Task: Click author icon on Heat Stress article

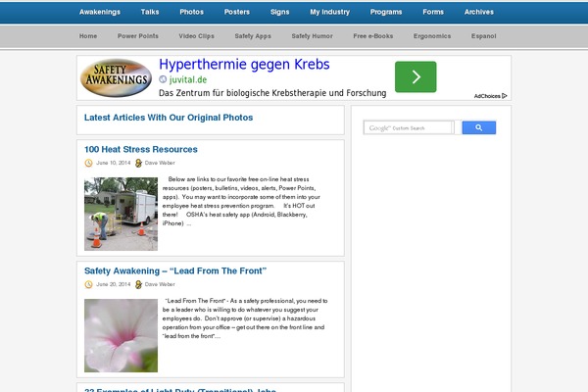Action: tap(138, 163)
